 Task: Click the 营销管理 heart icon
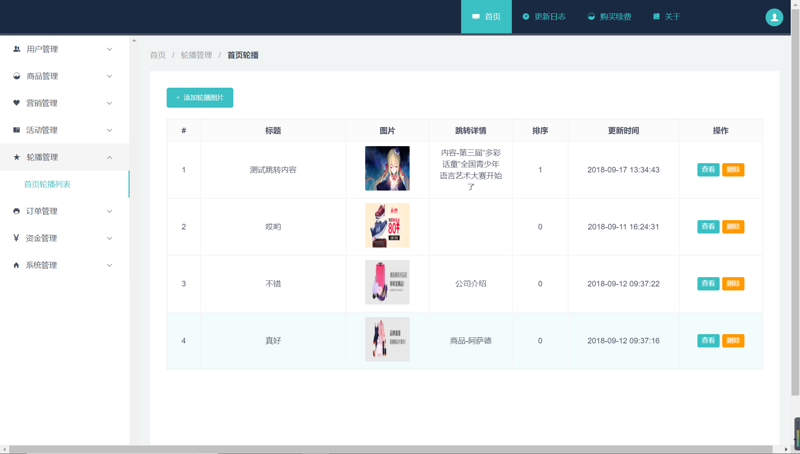click(x=16, y=103)
